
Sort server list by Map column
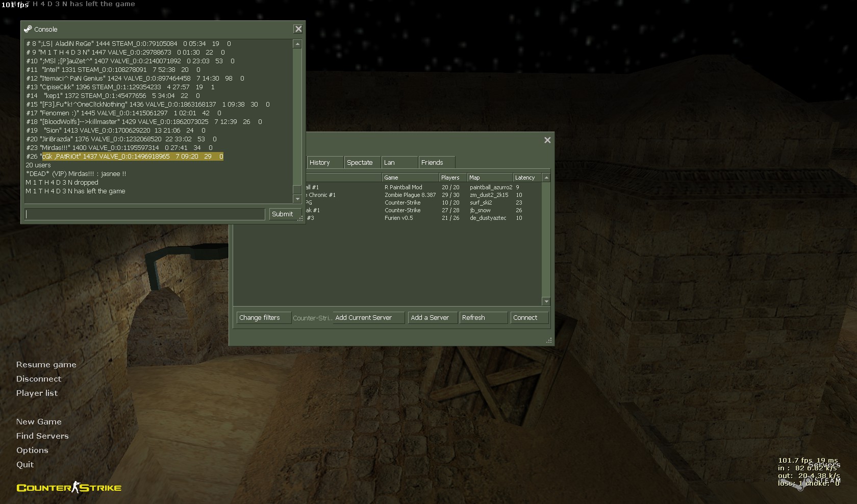tap(489, 178)
